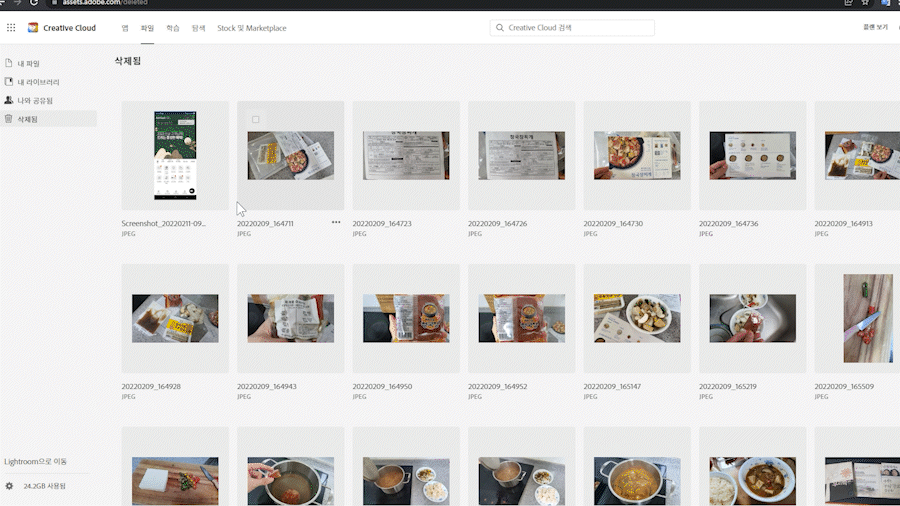Switch to the 파일 tab
This screenshot has height=506, width=900.
pyautogui.click(x=148, y=28)
